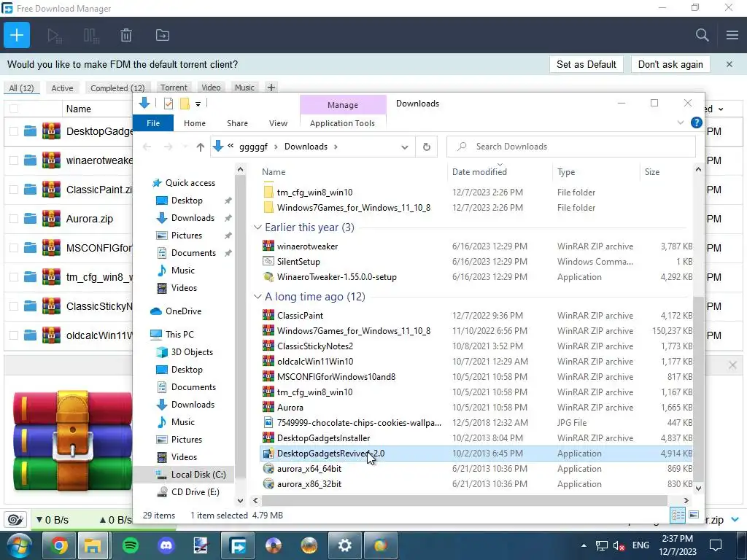Open the Music filter tab in FDM

pyautogui.click(x=244, y=87)
